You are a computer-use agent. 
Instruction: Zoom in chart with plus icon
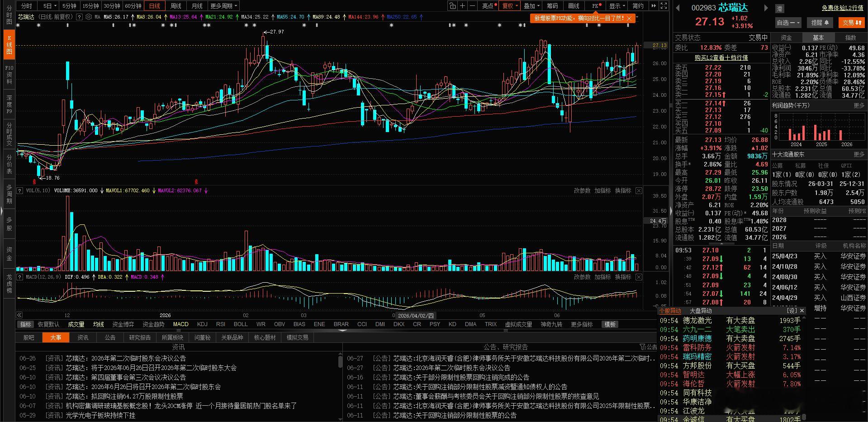pos(462,6)
